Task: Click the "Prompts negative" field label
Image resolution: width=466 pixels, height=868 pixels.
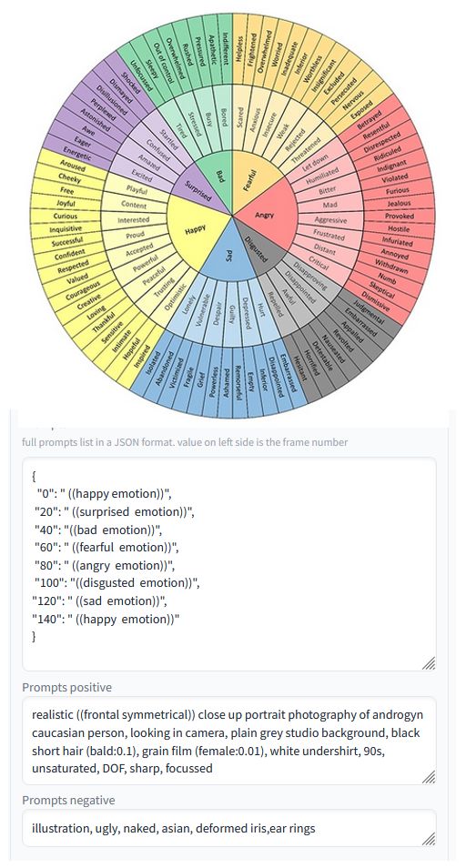Action: 68,801
